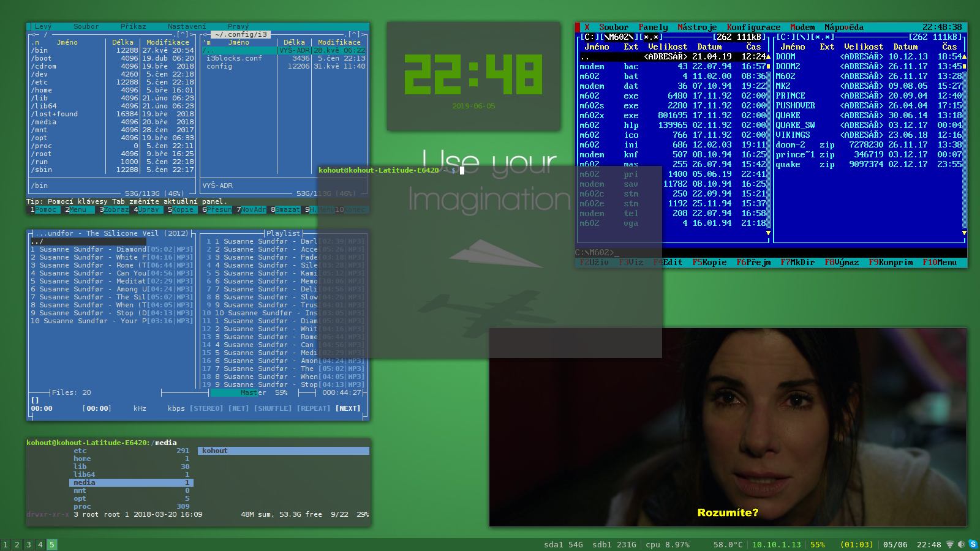980x551 pixels.
Task: Open the Pravý menu in Midnight Commander
Action: (238, 26)
